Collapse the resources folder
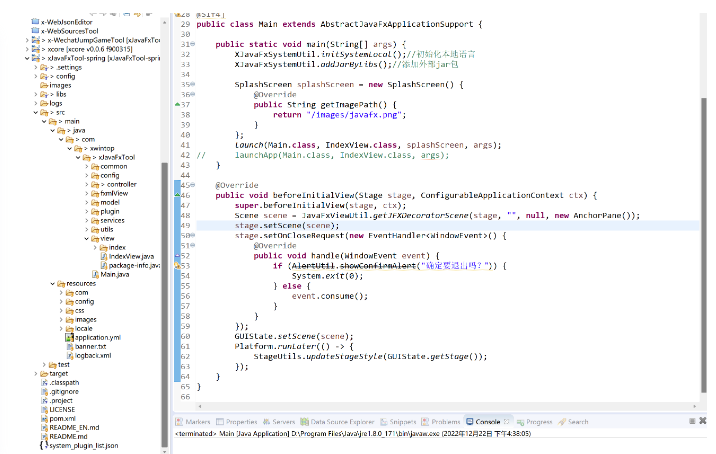Screen dimensions: 716x454 click(x=53, y=284)
